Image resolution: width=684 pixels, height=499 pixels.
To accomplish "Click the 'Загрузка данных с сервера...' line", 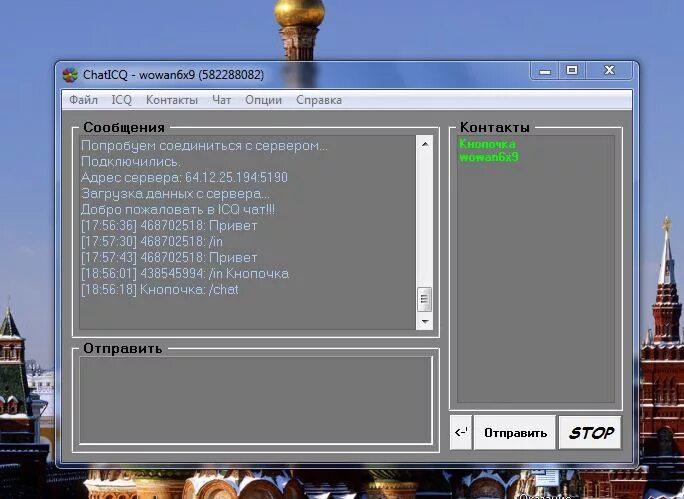I will pyautogui.click(x=175, y=194).
